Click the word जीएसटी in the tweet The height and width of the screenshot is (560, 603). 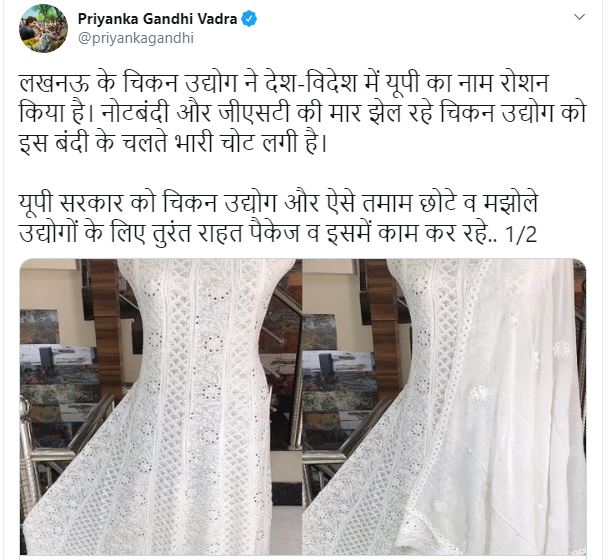258,113
